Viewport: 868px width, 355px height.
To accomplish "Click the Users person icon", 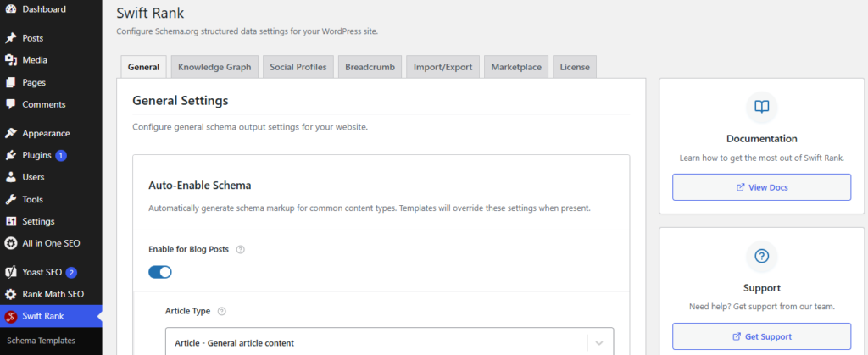I will (x=10, y=178).
